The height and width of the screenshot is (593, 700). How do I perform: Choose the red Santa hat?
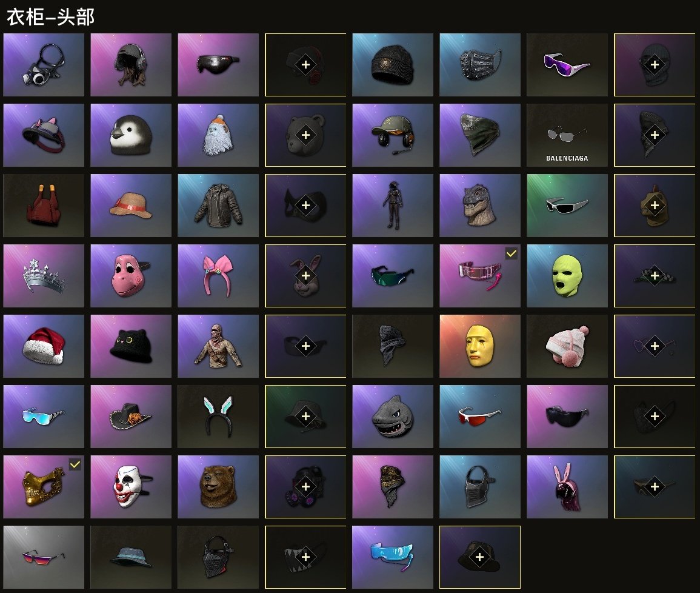pos(44,346)
